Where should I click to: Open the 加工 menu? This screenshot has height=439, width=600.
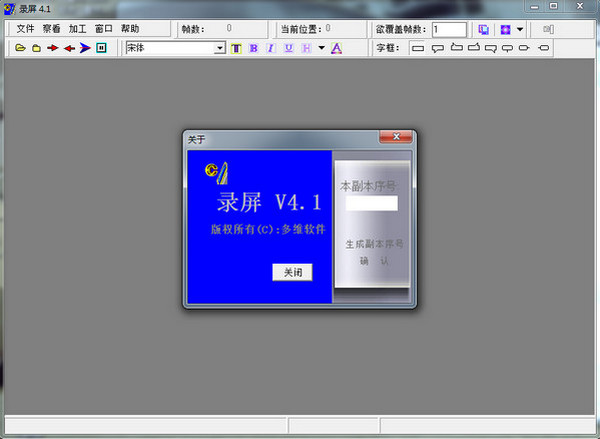[77, 29]
